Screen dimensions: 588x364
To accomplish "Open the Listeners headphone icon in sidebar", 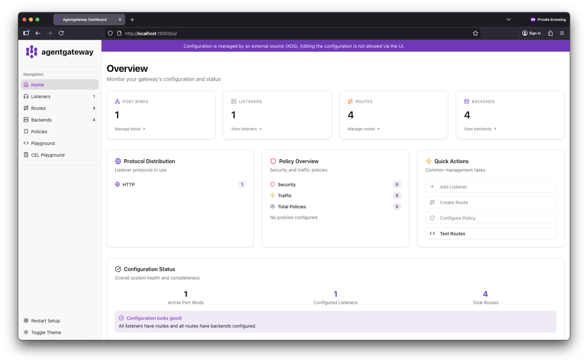I will [26, 96].
